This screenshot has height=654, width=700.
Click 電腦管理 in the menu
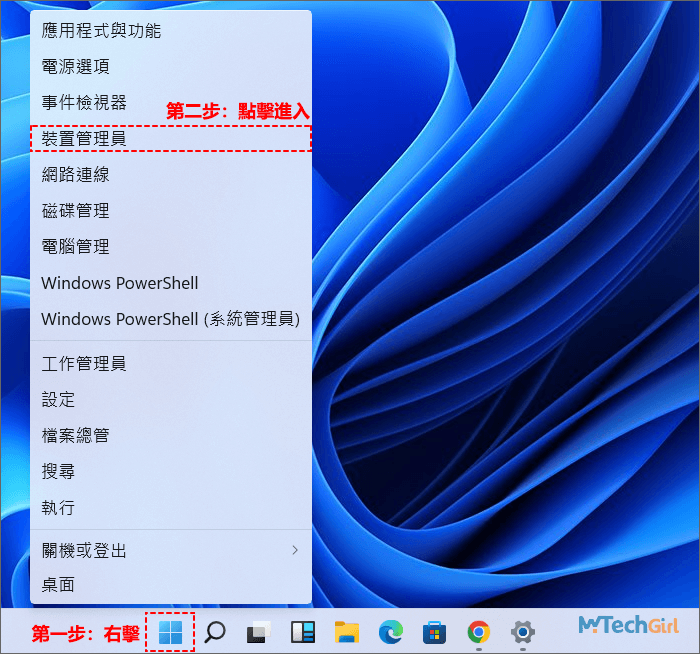click(x=75, y=246)
